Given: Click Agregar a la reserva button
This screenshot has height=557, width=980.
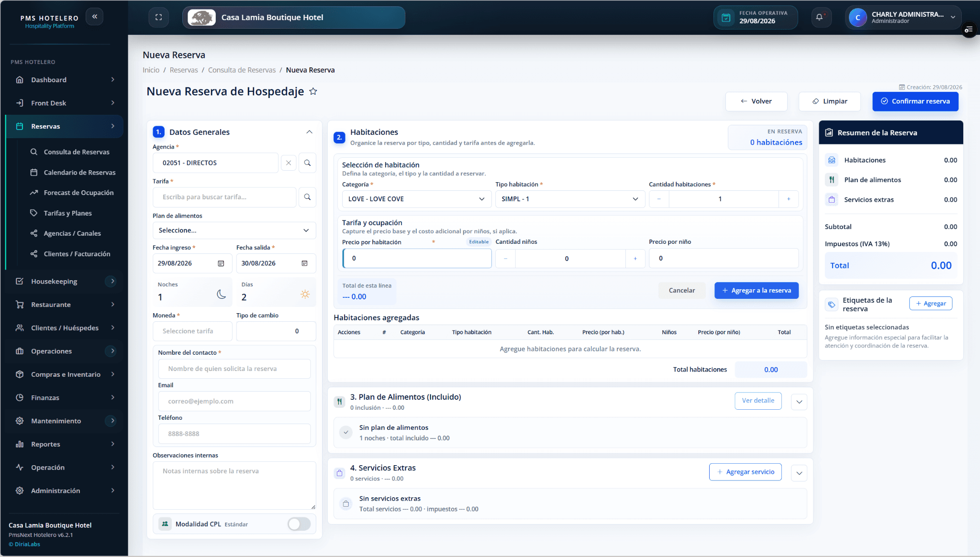Looking at the screenshot, I should [x=756, y=290].
